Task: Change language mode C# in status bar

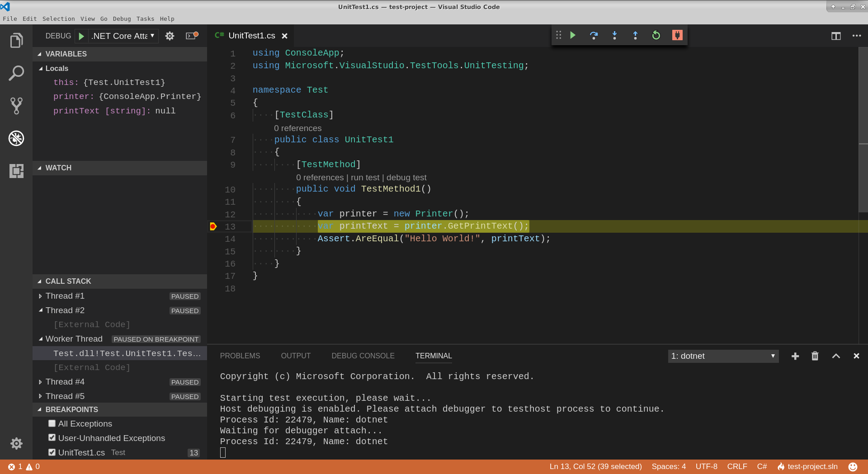Action: click(x=762, y=467)
